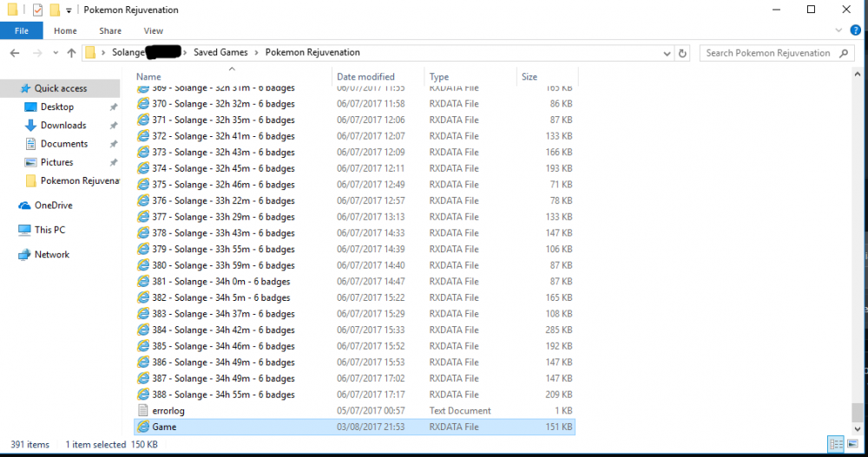Select the errorlog text document
Screen dimensions: 868x457
coord(354,410)
